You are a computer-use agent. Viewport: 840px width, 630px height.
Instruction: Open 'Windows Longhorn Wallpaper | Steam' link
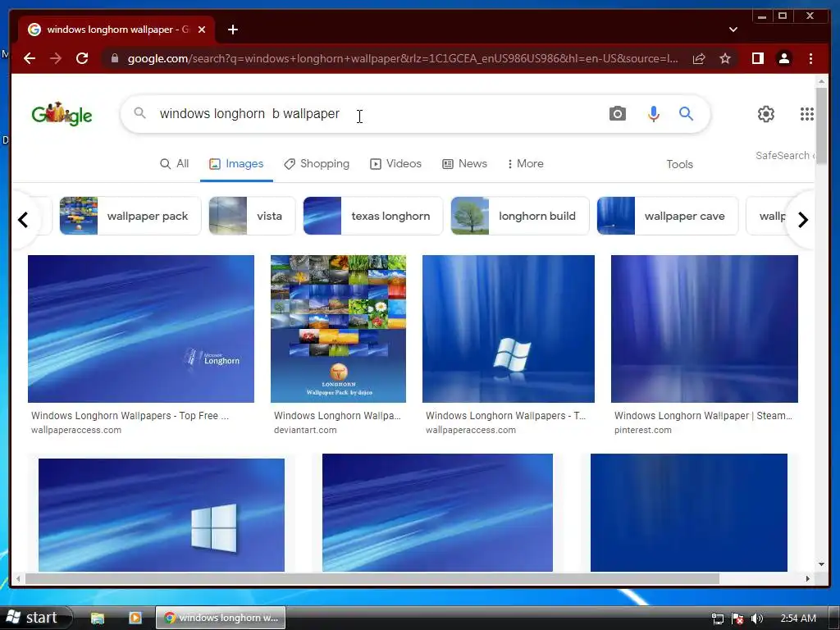tap(703, 416)
